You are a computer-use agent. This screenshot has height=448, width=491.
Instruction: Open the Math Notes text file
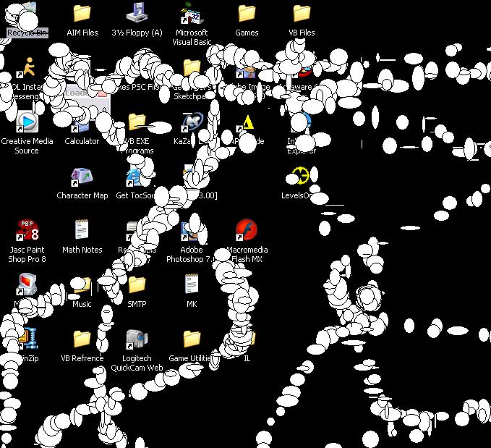coord(82,231)
